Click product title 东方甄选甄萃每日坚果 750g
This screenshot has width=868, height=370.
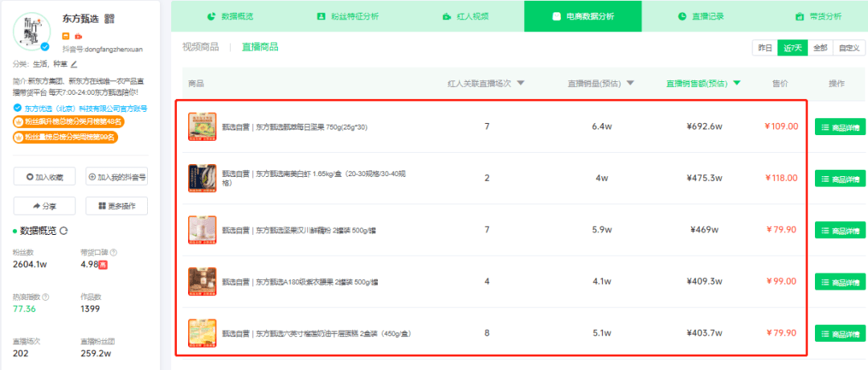pyautogui.click(x=294, y=127)
